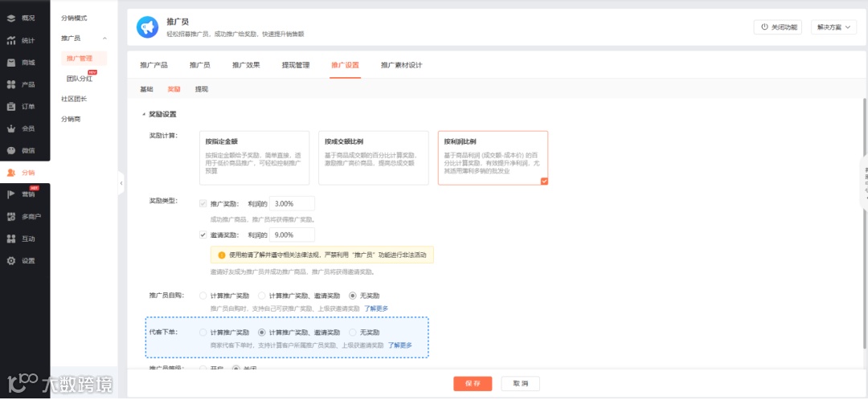
Task: Open the 基础 sub-tab
Action: point(147,89)
